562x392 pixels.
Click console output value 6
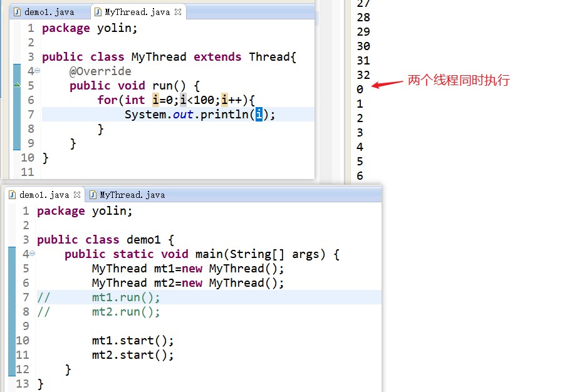tap(360, 175)
